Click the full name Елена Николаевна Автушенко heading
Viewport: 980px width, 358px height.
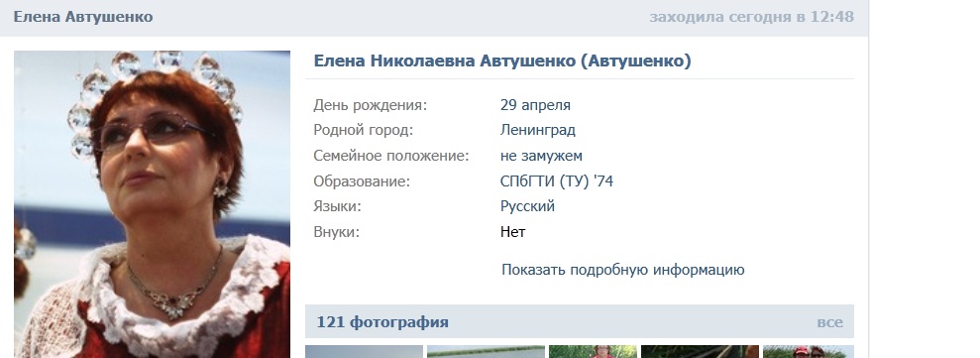pyautogui.click(x=501, y=60)
